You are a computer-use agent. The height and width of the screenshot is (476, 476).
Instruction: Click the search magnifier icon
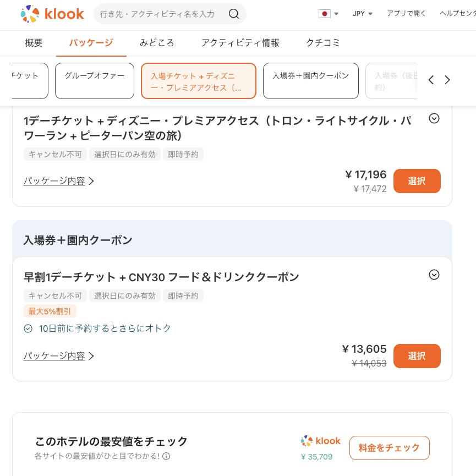coord(233,14)
